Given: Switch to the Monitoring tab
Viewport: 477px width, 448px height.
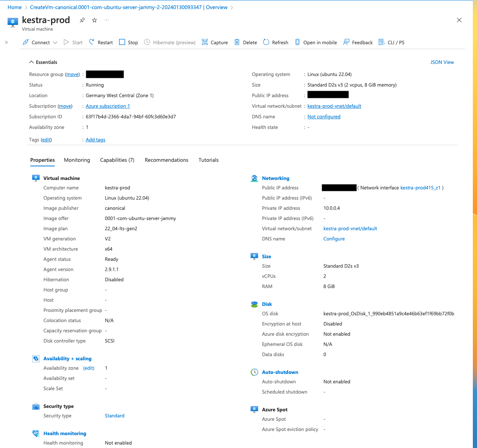Looking at the screenshot, I should [77, 160].
